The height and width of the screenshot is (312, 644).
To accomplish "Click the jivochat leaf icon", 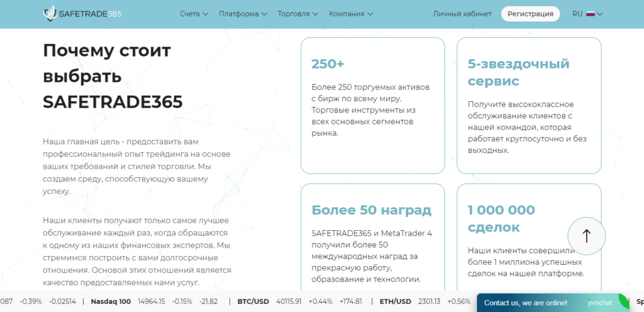I will pyautogui.click(x=624, y=301).
